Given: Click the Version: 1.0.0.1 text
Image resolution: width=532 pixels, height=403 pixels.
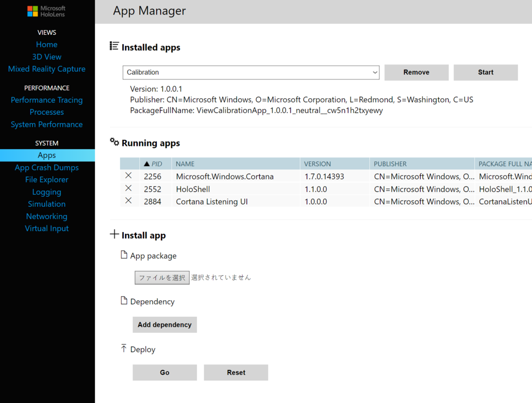Looking at the screenshot, I should point(156,89).
